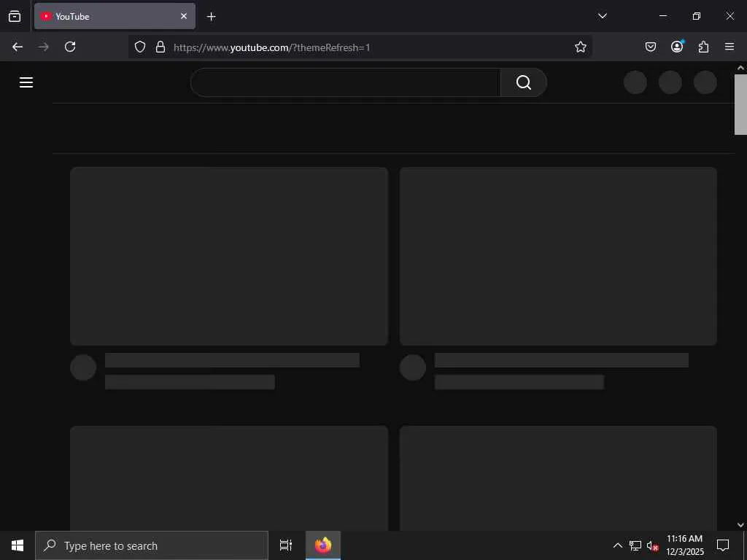Select the YouTube tab
This screenshot has height=560, width=747.
(x=115, y=16)
